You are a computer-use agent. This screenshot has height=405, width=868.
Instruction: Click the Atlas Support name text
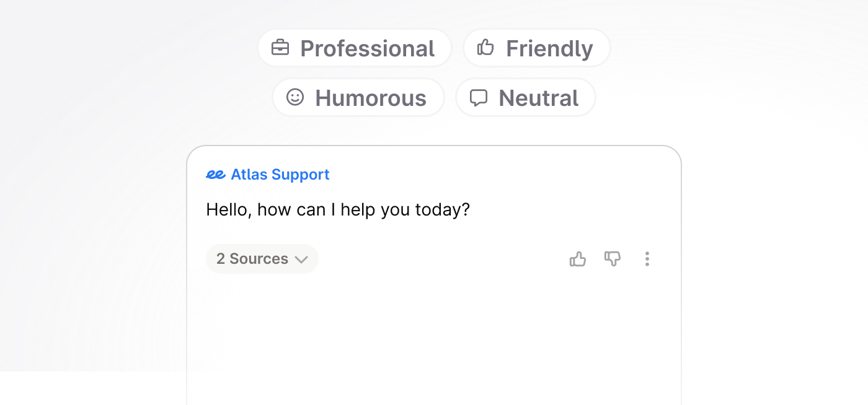pos(280,175)
